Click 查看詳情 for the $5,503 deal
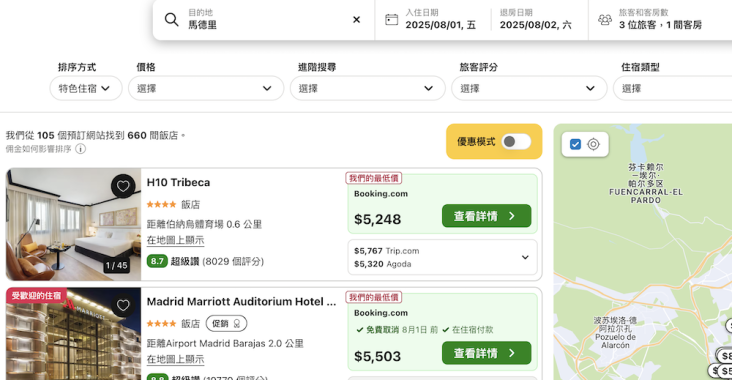The height and width of the screenshot is (380, 732). (x=486, y=353)
